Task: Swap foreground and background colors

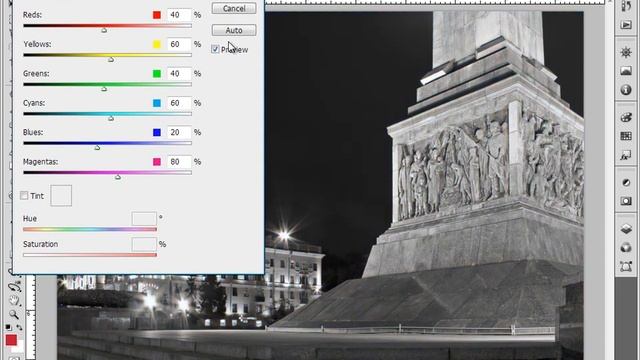Action: tap(19, 327)
